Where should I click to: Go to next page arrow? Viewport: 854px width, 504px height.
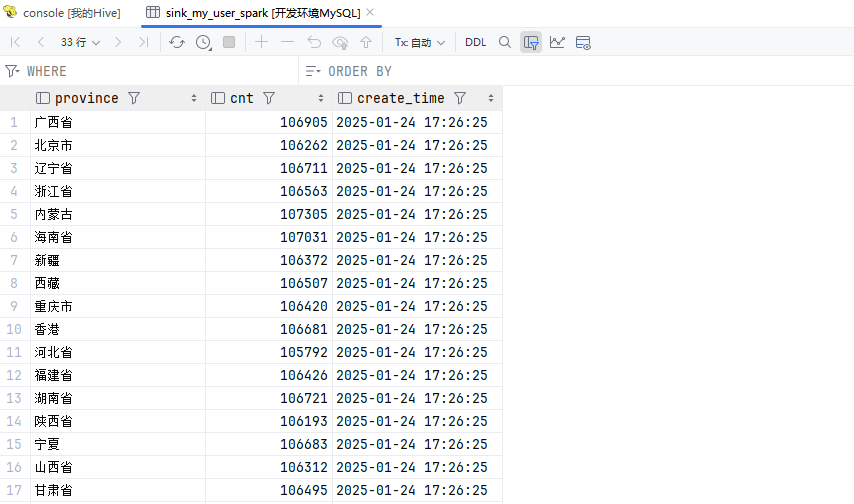point(119,42)
